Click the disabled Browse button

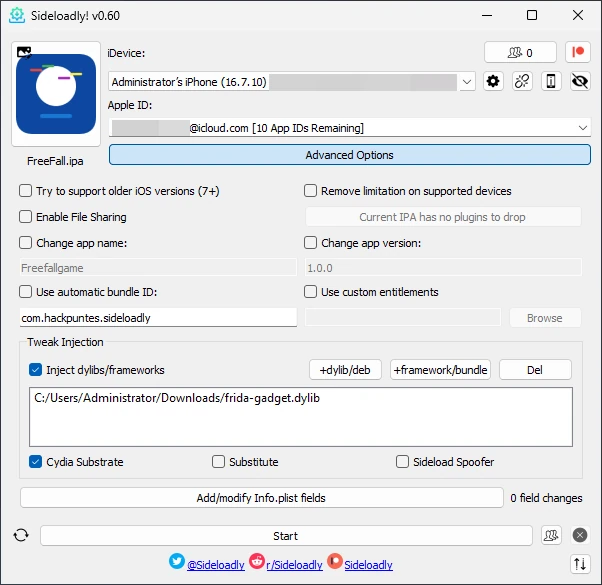click(x=545, y=318)
